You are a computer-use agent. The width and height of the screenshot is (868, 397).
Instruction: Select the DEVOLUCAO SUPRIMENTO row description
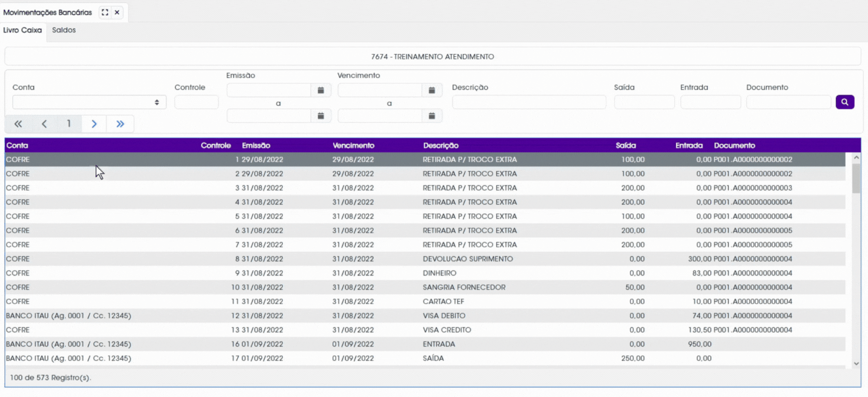tap(468, 259)
